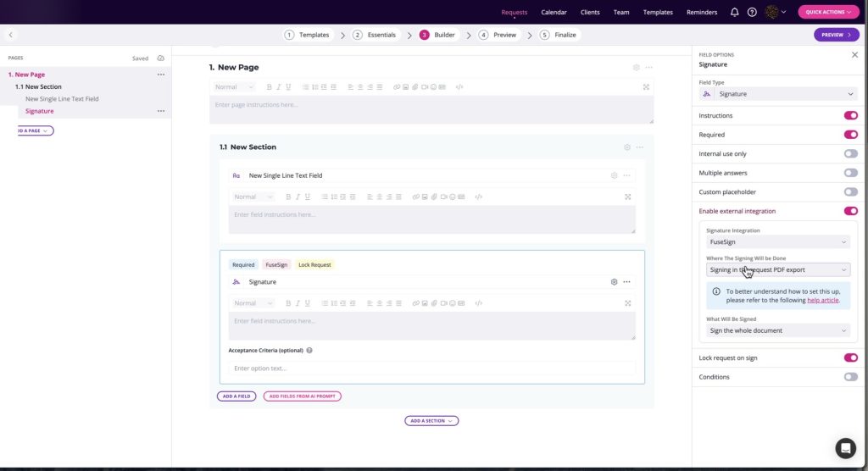Open code view in page instructions toolbar
The image size is (868, 471).
pos(459,87)
